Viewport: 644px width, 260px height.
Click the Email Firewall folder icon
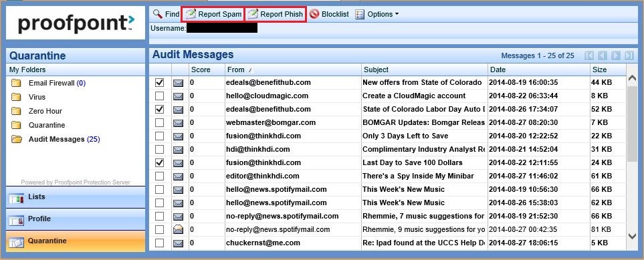coord(16,83)
